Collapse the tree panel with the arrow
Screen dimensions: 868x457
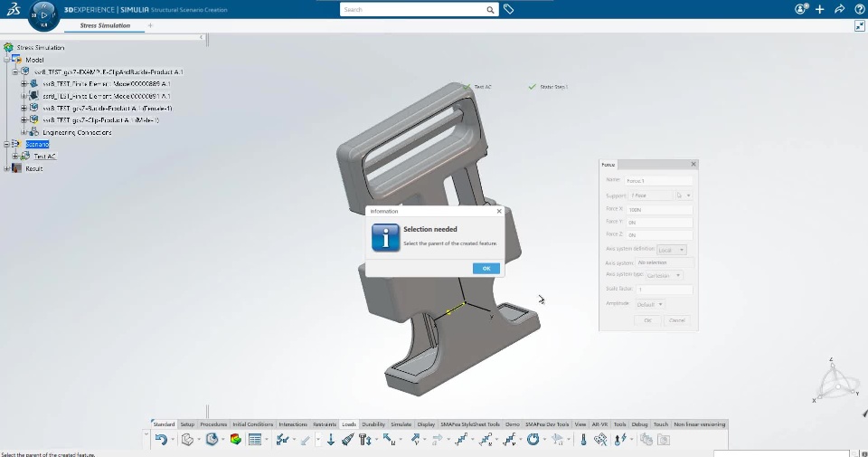[x=201, y=37]
